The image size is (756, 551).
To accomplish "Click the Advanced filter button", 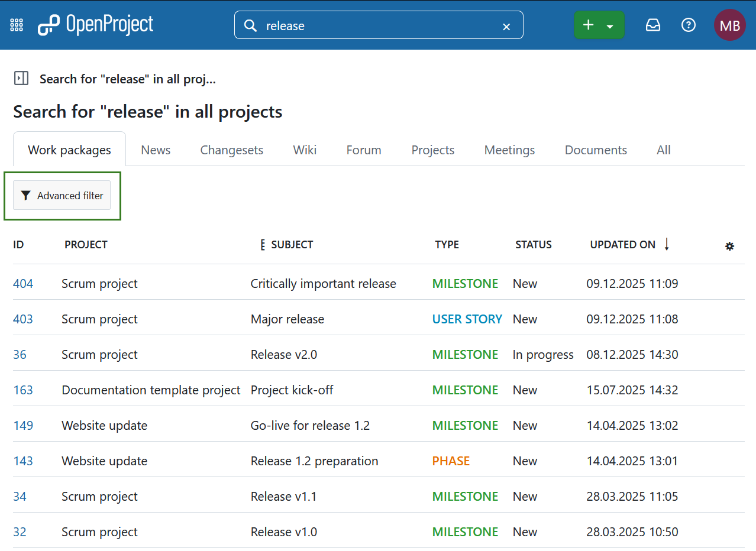I will (62, 195).
